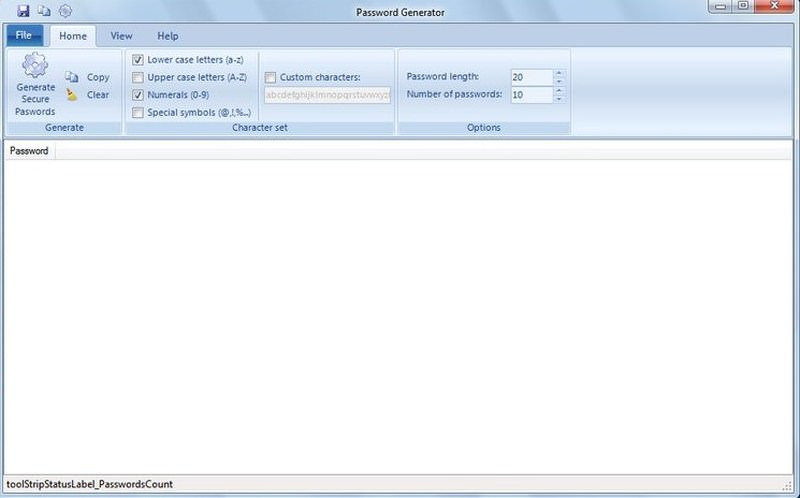Click the save icon in quick access toolbar

coord(23,11)
